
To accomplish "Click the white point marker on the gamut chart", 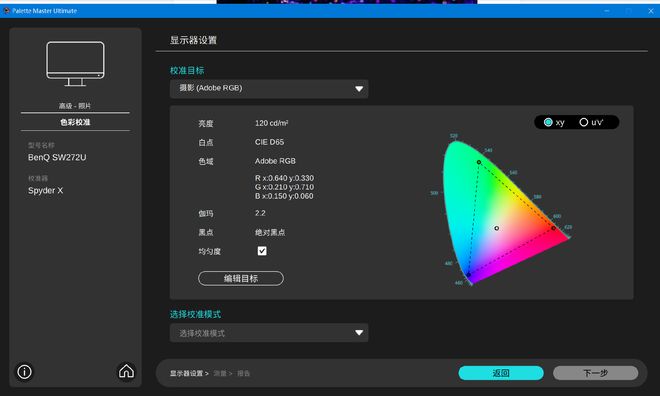I will click(497, 228).
